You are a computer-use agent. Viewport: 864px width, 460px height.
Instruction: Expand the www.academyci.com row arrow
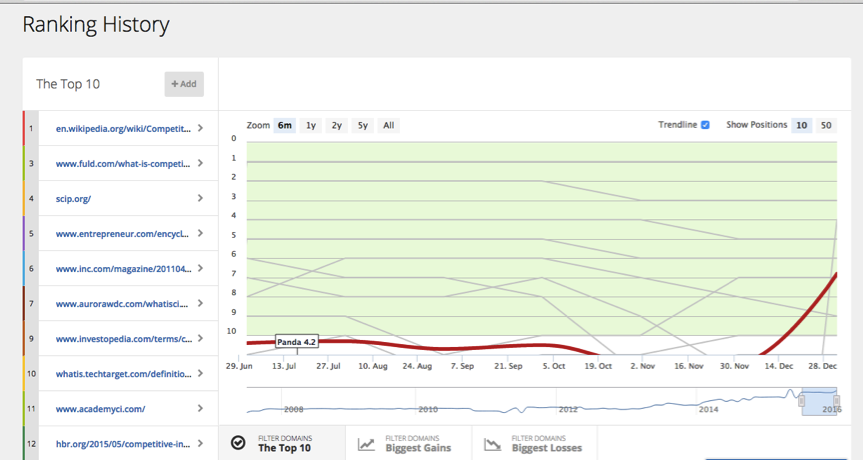pos(201,408)
